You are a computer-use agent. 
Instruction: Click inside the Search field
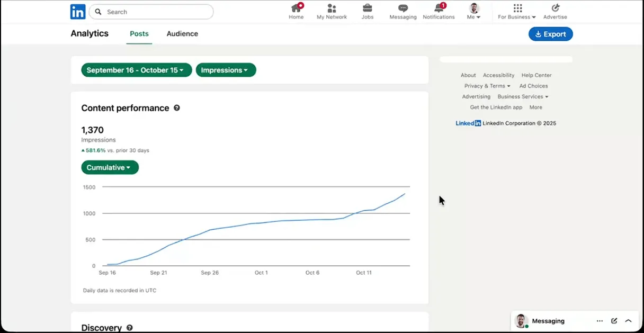[151, 12]
